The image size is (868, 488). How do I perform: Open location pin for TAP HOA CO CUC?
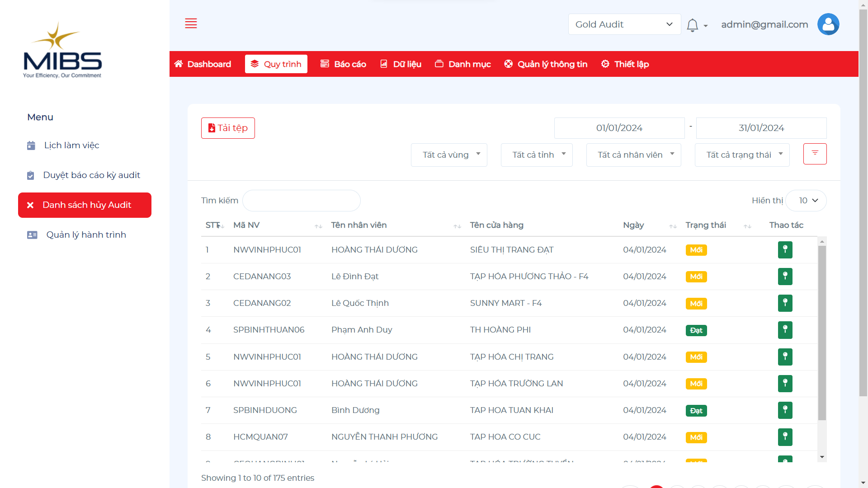pos(785,437)
